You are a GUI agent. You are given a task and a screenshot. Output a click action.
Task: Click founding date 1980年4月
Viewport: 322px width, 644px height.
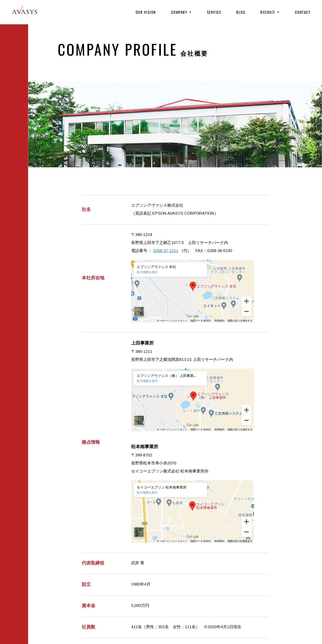point(141,584)
